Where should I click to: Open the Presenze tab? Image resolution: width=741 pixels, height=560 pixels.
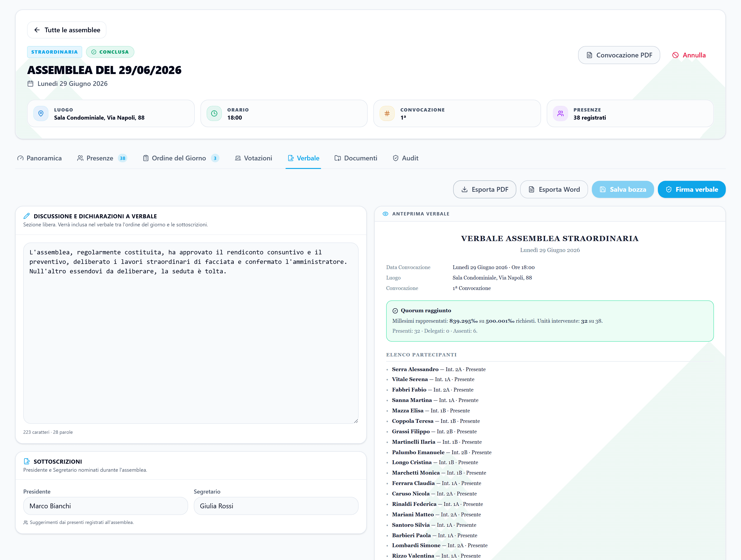(102, 158)
